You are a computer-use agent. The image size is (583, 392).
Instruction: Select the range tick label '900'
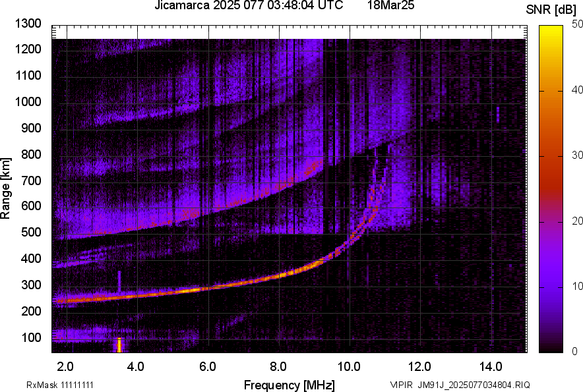point(31,128)
